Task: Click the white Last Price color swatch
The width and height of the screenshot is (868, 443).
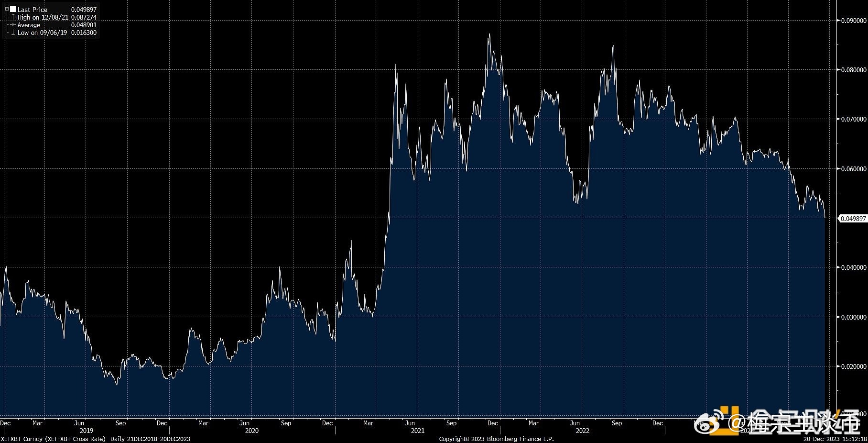Action: [13, 9]
